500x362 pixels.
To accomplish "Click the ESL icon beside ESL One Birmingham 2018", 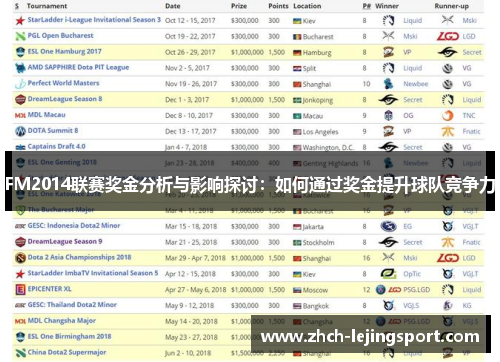I will tap(20, 337).
